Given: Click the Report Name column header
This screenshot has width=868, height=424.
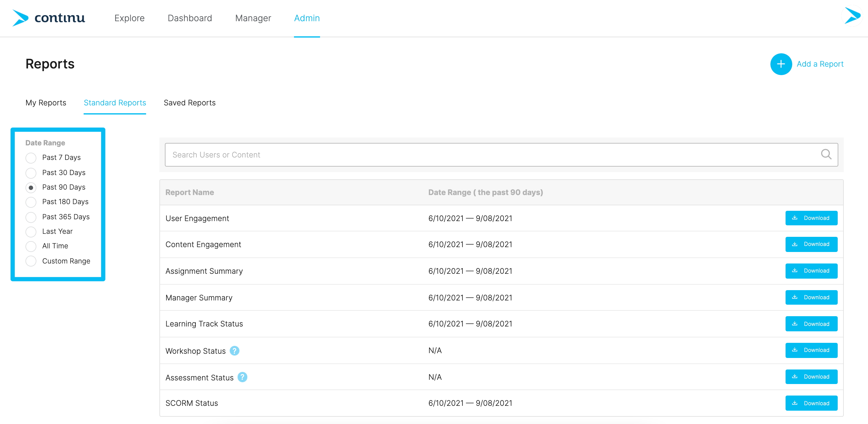Looking at the screenshot, I should pyautogui.click(x=190, y=192).
